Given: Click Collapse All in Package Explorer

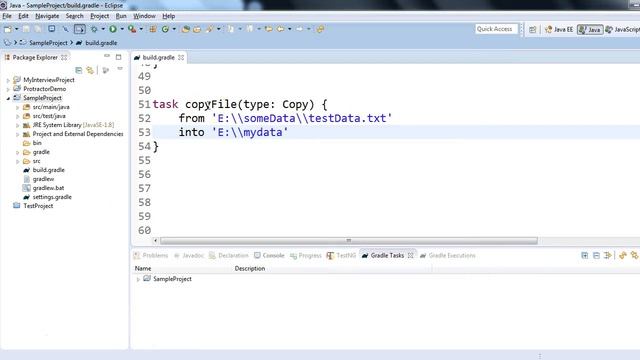Looking at the screenshot, I should pyautogui.click(x=79, y=70).
